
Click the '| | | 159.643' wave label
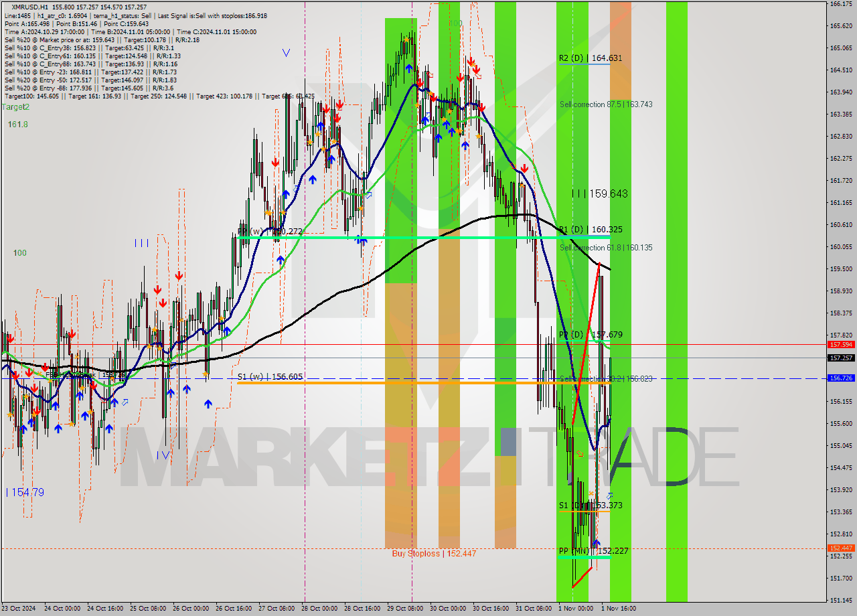pyautogui.click(x=600, y=194)
